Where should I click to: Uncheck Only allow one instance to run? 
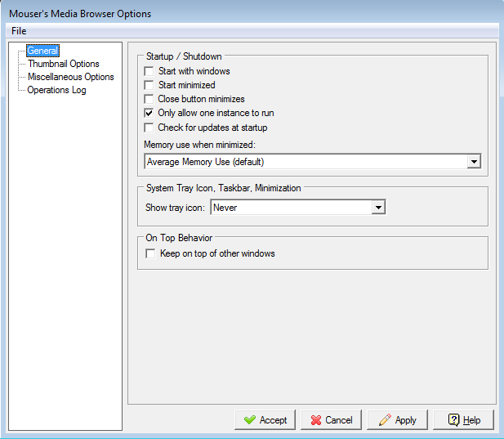149,113
